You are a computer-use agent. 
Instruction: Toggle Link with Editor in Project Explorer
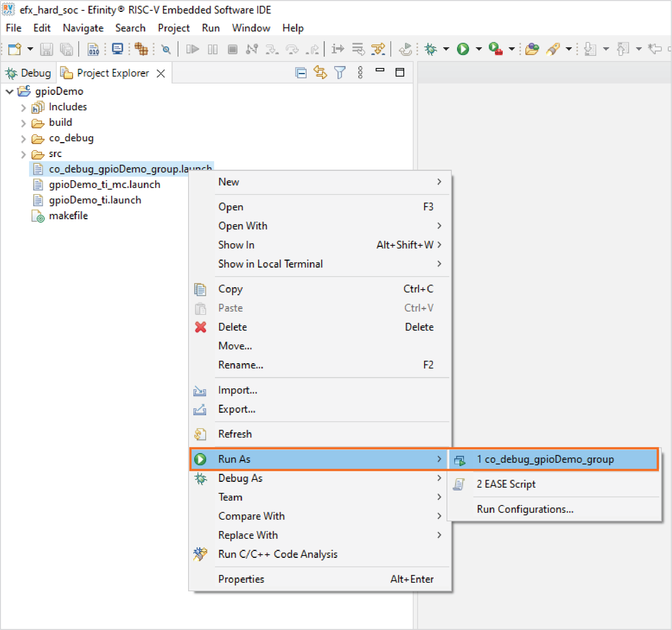pos(320,73)
